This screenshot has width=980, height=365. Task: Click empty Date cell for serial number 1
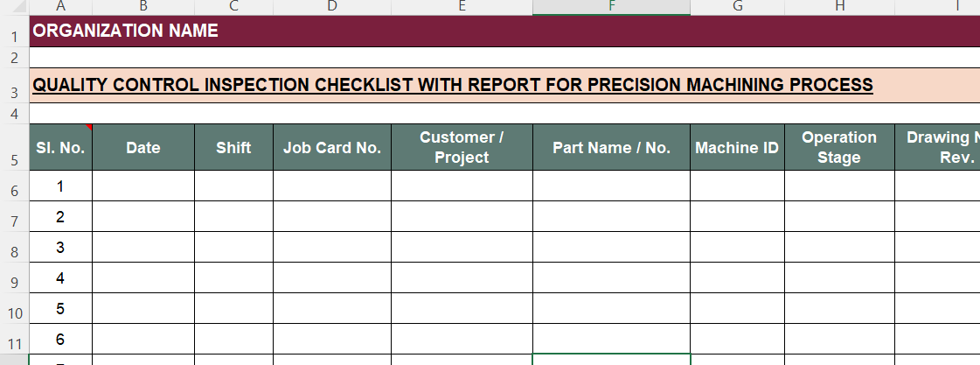pyautogui.click(x=143, y=186)
